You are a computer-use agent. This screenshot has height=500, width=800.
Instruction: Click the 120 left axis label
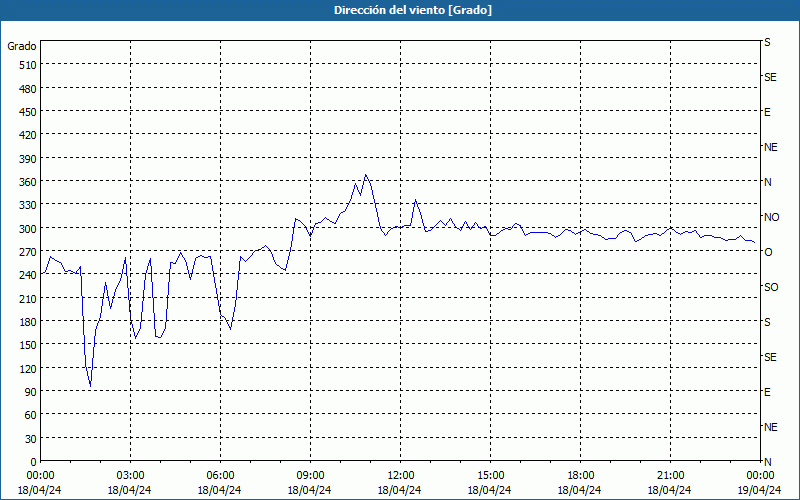click(29, 368)
